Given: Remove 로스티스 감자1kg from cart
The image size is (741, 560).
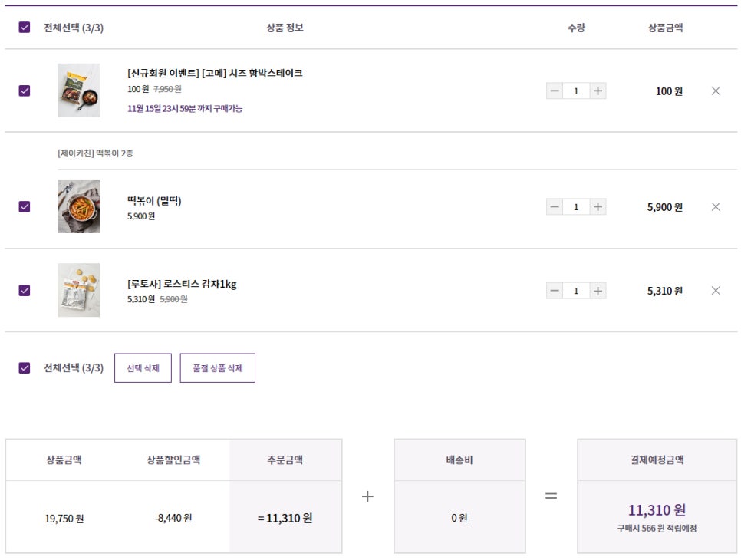Looking at the screenshot, I should [x=716, y=290].
